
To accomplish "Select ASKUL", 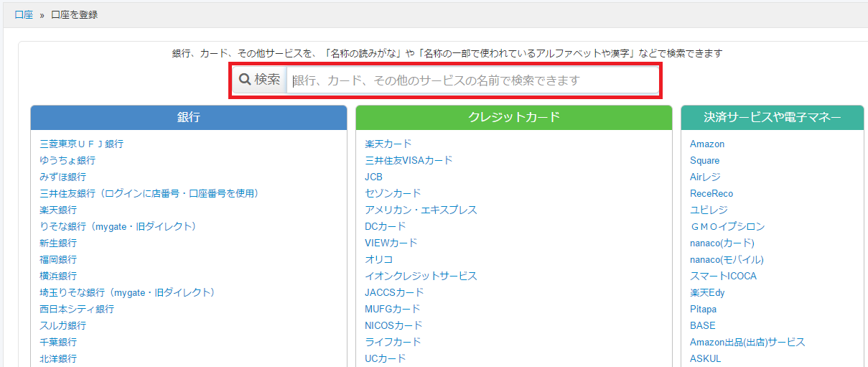I will (705, 358).
